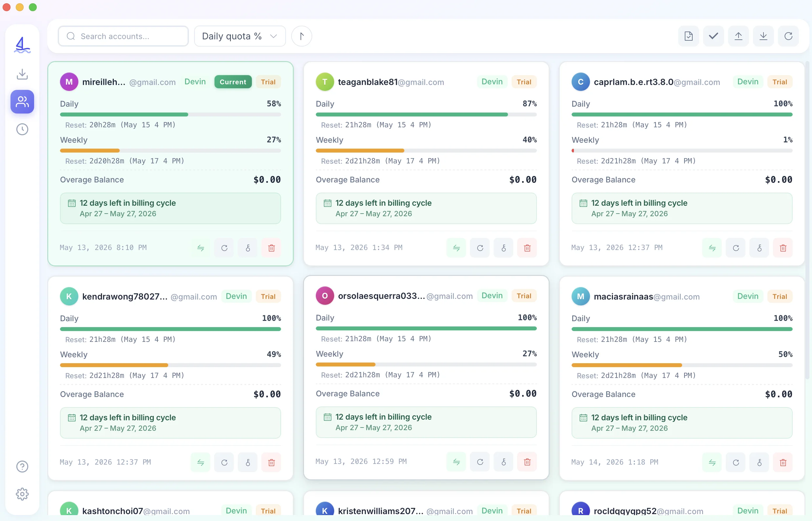Viewport: 812px width, 521px height.
Task: Click the Trial badge on maciasrainaas card
Action: (780, 296)
